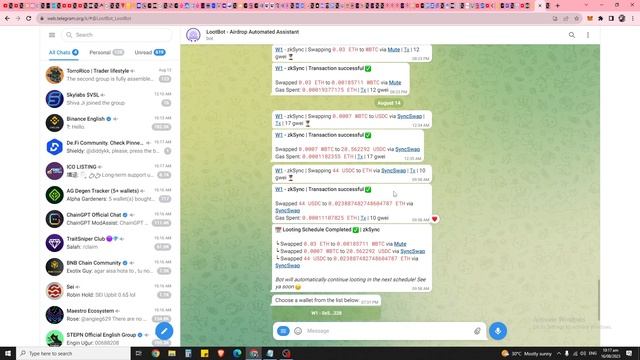Image resolution: width=640 pixels, height=360 pixels.
Task: Click the Skylabs SVSL avatar
Action: coord(55,99)
